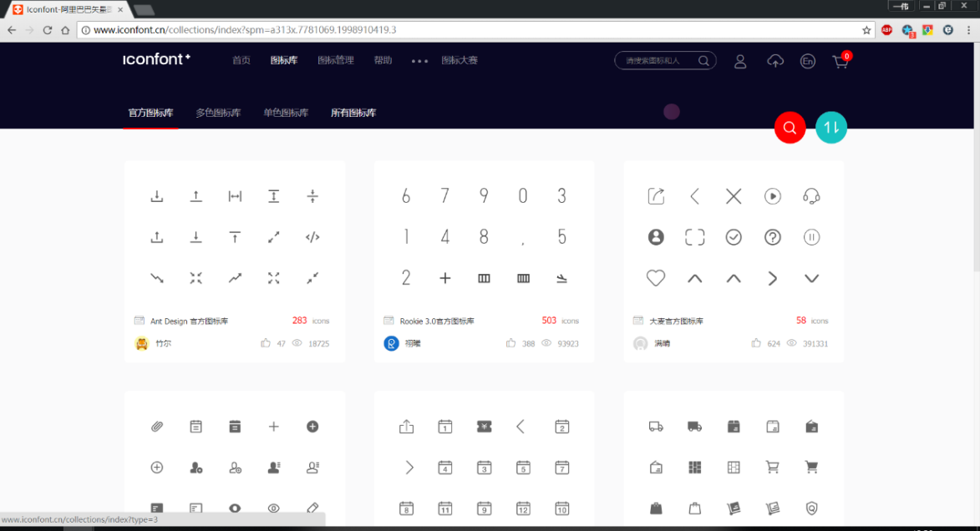Click the iconfont logo
The height and width of the screenshot is (531, 980).
click(x=157, y=59)
